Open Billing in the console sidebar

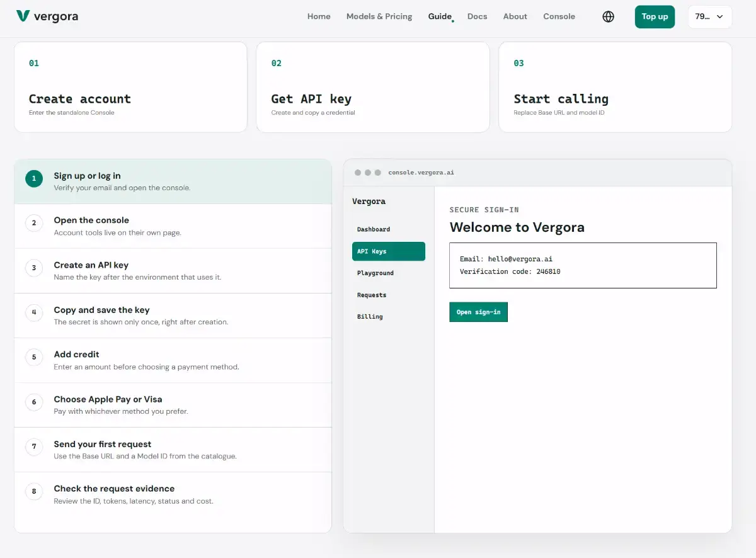coord(389,316)
